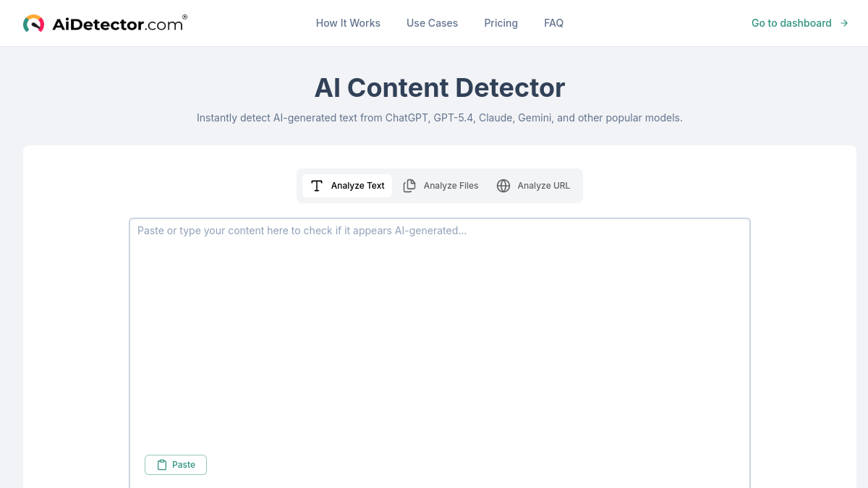Click the AI Content Detector heading
Image resolution: width=868 pixels, height=488 pixels.
pos(440,87)
